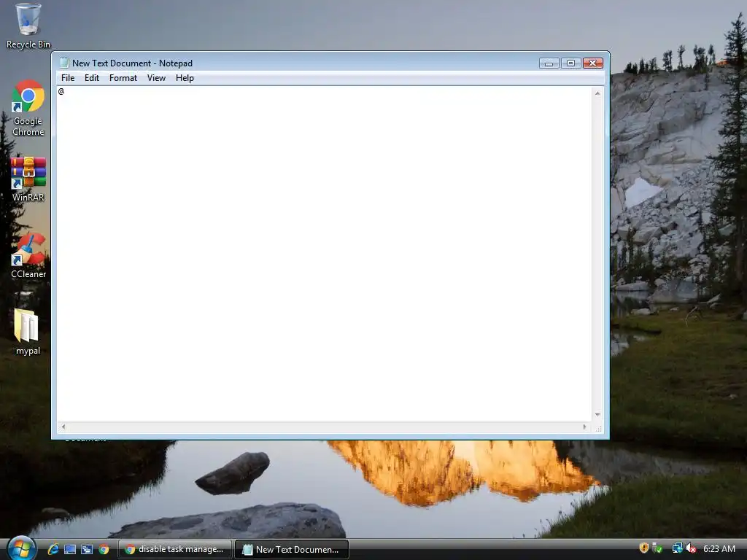747x560 pixels.
Task: Click the vertical scrollbar down arrow
Action: [597, 415]
